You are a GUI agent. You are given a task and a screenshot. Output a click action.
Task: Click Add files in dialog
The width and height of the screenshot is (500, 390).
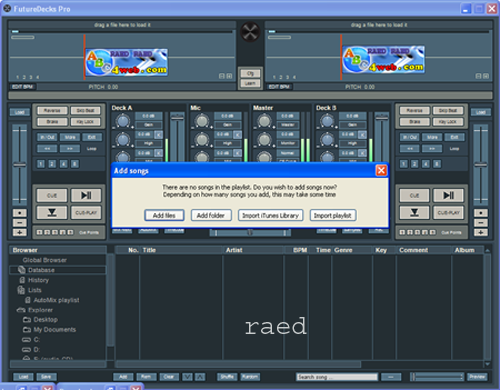coord(164,215)
